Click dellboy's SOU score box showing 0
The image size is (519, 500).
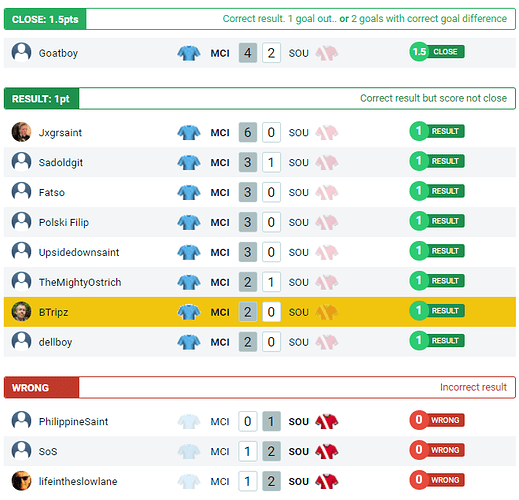point(271,342)
